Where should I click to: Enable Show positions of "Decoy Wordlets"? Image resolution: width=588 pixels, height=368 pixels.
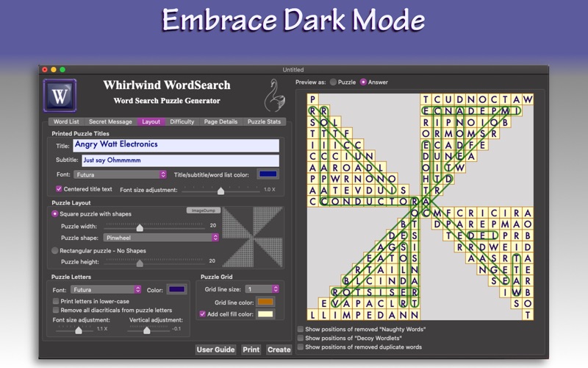point(301,338)
